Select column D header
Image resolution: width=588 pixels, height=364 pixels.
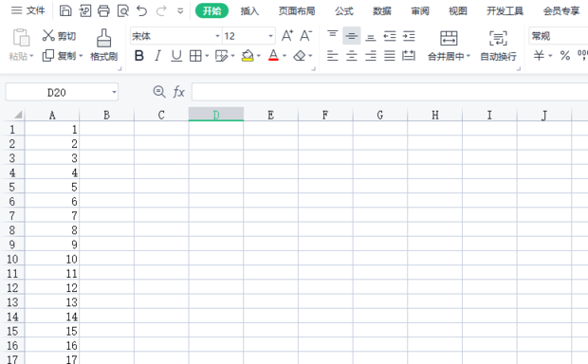point(216,115)
